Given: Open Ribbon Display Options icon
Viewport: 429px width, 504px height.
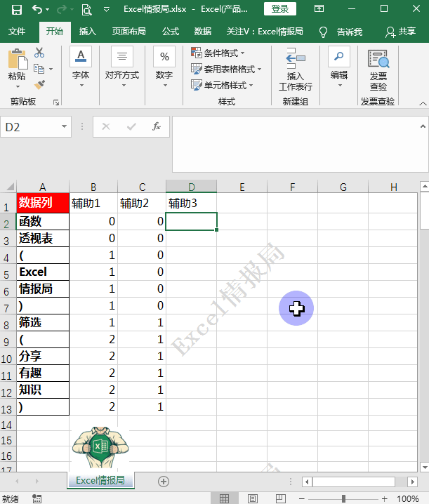Looking at the screenshot, I should click(x=319, y=8).
